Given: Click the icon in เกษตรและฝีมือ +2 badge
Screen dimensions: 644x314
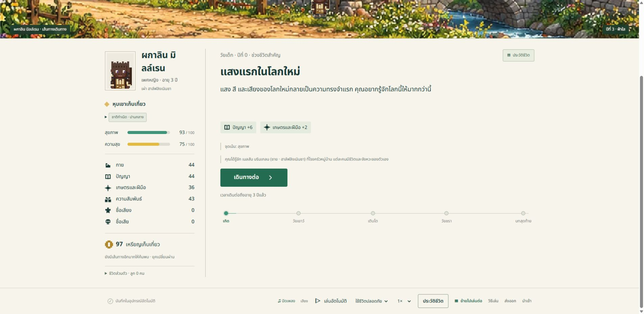Looking at the screenshot, I should pos(267,127).
